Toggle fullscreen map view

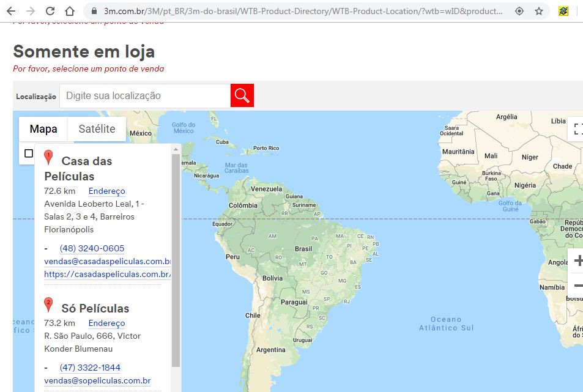pyautogui.click(x=577, y=128)
